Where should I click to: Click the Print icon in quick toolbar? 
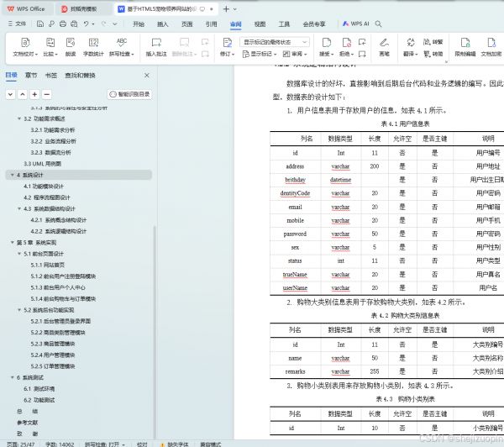click(63, 24)
